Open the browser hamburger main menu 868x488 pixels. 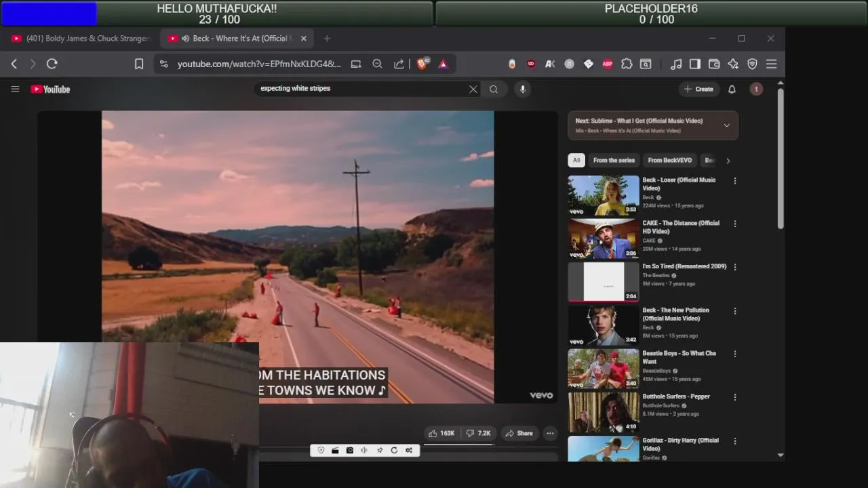771,64
